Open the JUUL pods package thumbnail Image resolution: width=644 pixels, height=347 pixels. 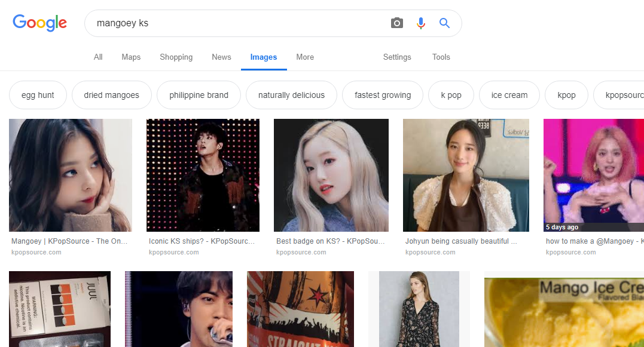click(60, 309)
